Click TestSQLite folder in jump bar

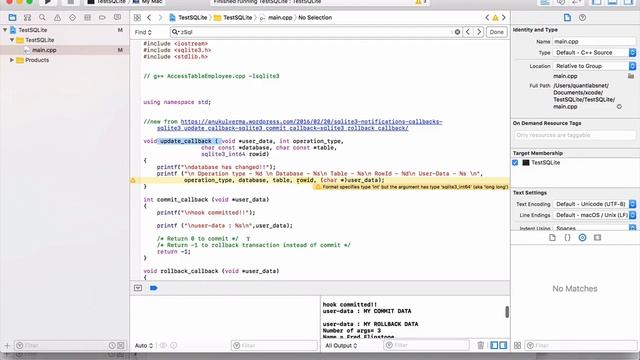click(x=233, y=18)
